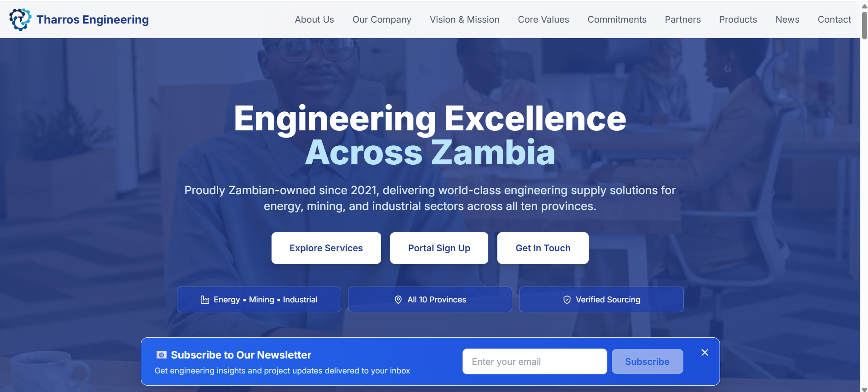Click the location pin icon for All 10 Provinces
This screenshot has height=392, width=868.
pyautogui.click(x=398, y=300)
